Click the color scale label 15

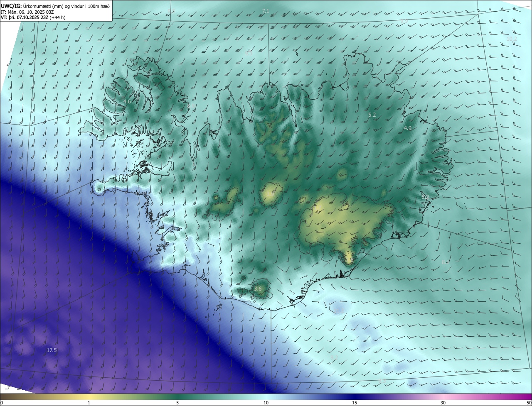pyautogui.click(x=355, y=403)
